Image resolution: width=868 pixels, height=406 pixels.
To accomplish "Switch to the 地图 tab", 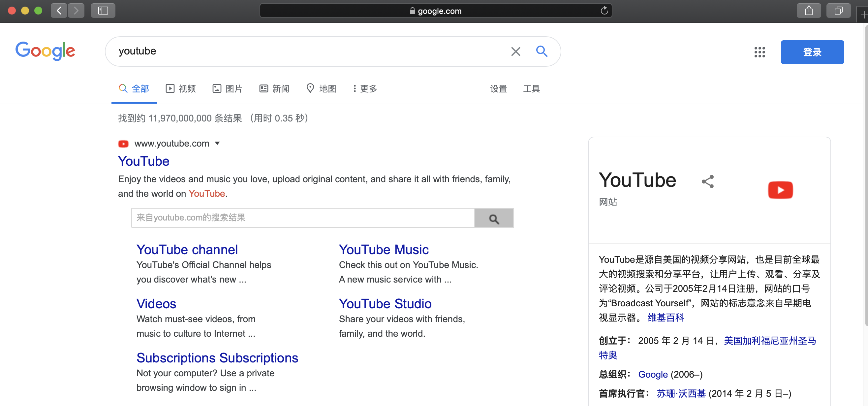I will (321, 89).
